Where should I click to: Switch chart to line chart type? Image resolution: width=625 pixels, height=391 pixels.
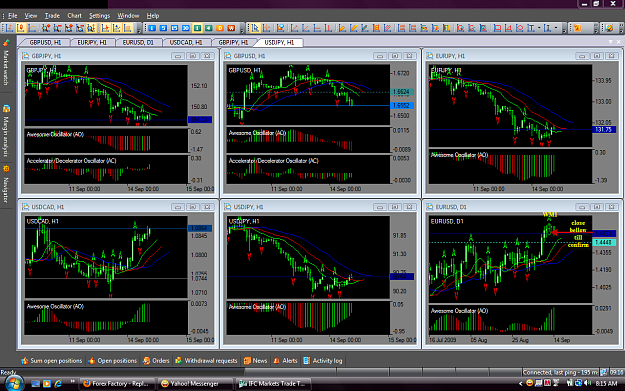pos(32,28)
